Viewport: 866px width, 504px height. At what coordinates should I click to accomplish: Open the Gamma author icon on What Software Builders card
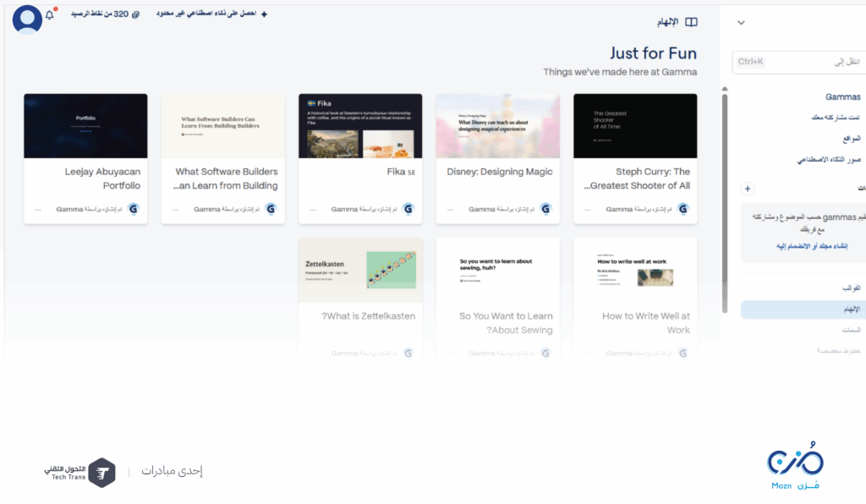tap(271, 209)
